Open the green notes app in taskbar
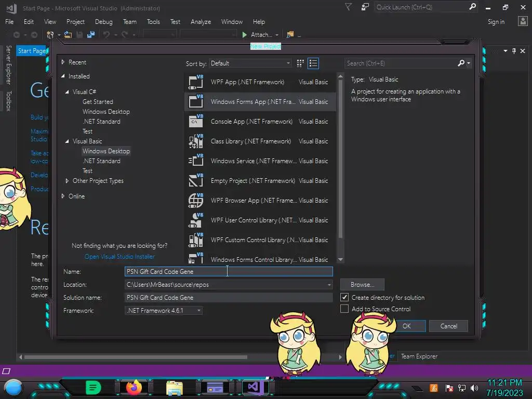Image resolution: width=532 pixels, height=399 pixels. coord(94,388)
